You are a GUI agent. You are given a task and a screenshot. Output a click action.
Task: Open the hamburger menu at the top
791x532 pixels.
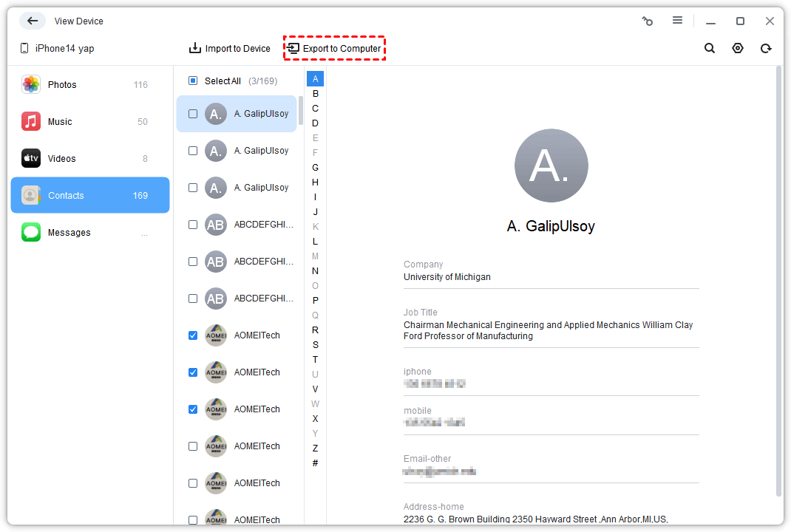pyautogui.click(x=677, y=21)
